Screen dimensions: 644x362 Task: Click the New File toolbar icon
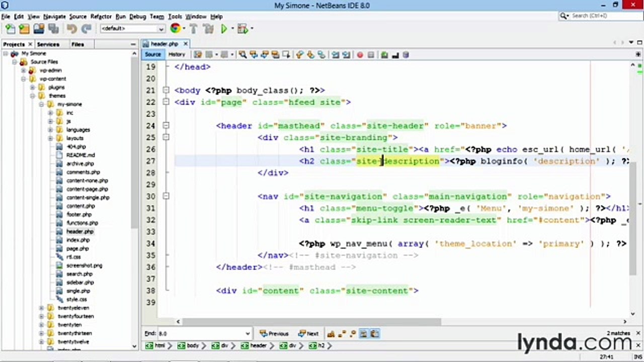tap(10, 29)
